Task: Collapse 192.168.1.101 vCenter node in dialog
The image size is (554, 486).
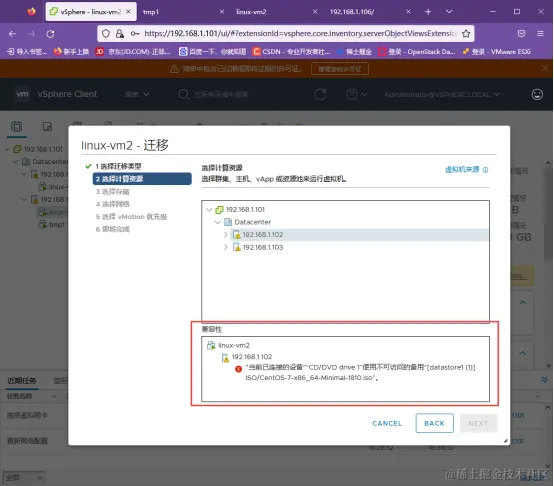Action: coord(209,210)
